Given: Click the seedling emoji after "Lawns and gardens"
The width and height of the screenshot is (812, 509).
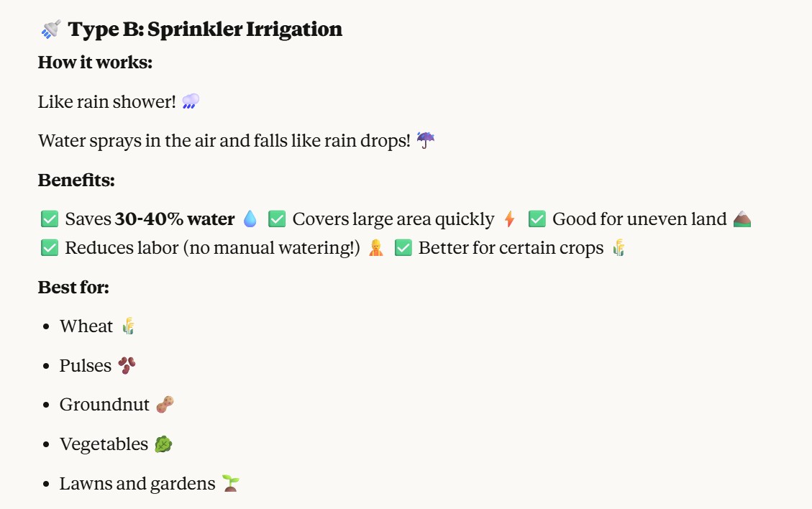Looking at the screenshot, I should coord(230,483).
